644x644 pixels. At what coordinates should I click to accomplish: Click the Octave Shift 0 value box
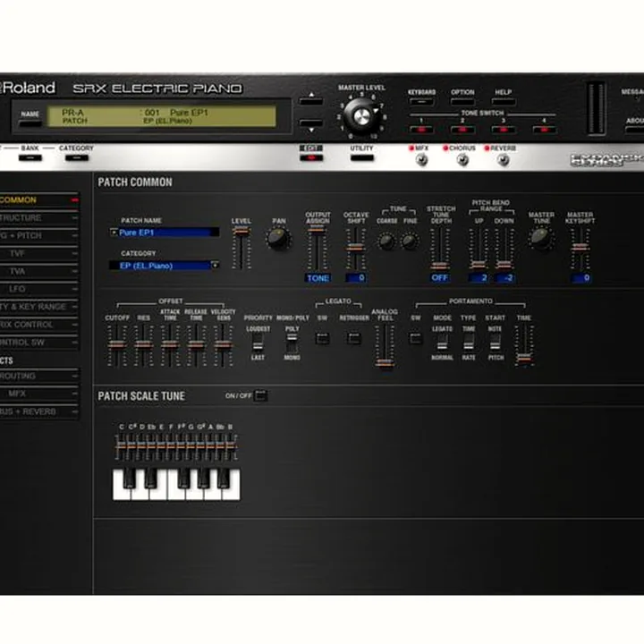356,278
